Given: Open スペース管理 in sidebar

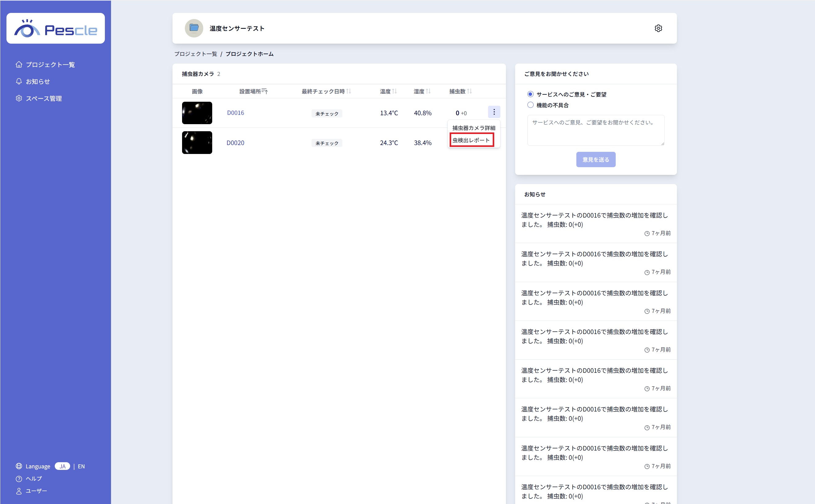Looking at the screenshot, I should pos(43,98).
